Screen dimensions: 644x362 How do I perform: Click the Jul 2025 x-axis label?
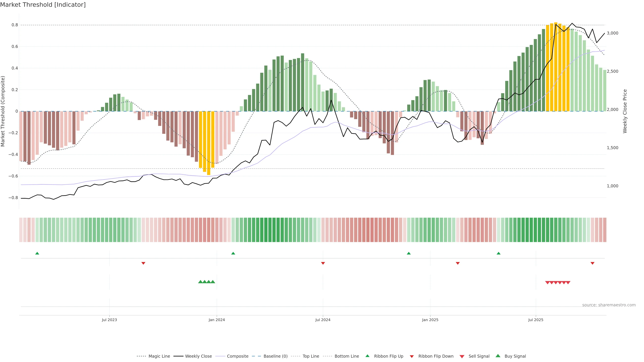click(536, 320)
